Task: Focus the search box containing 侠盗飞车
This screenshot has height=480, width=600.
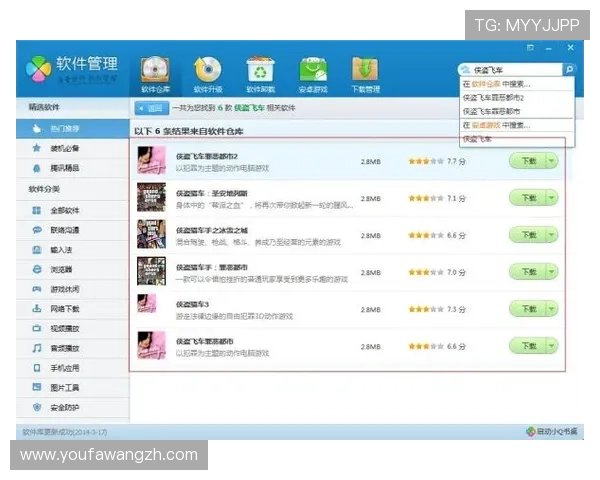Action: point(510,70)
